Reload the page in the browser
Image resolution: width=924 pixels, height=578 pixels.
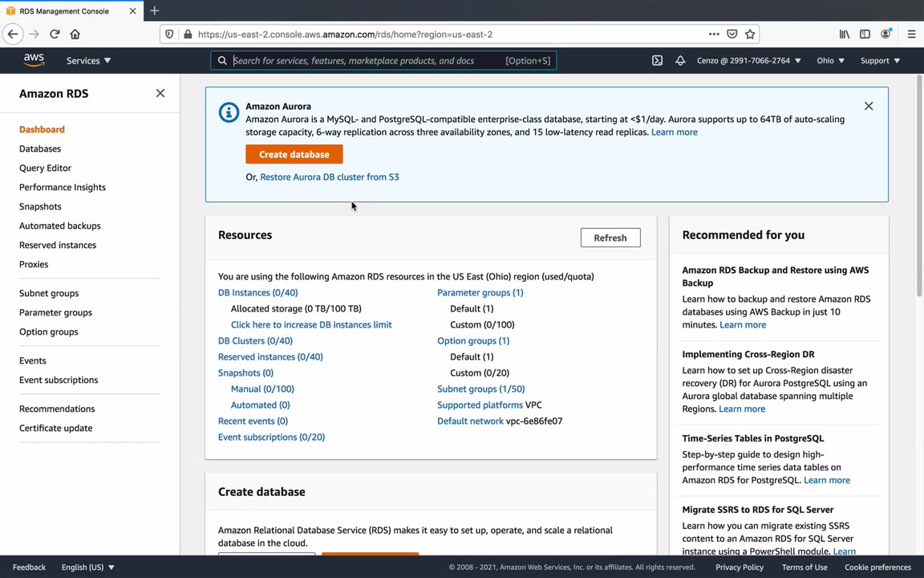[x=55, y=35]
